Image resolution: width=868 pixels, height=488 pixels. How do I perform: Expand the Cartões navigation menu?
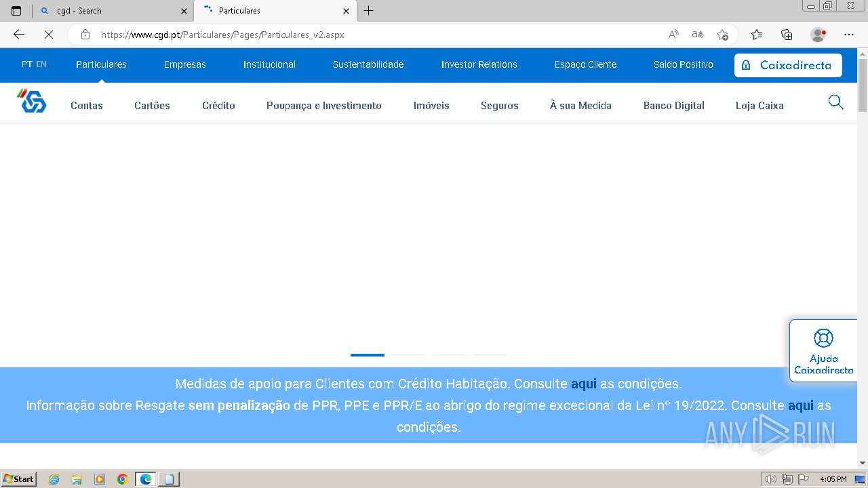tap(152, 106)
